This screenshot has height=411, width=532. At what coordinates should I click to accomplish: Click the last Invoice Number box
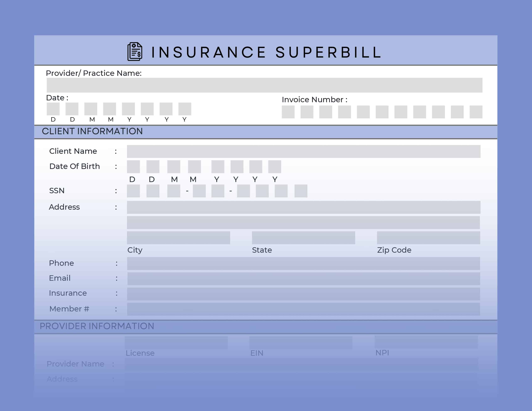(476, 112)
